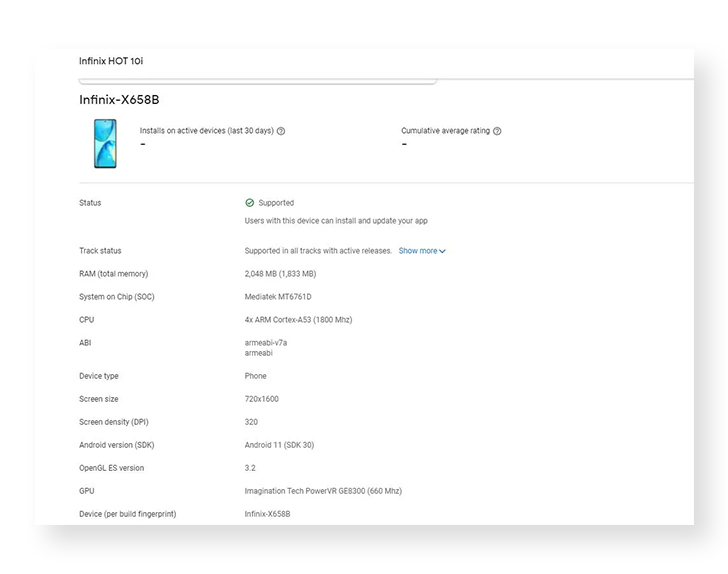
Task: Click the ABI row label
Action: point(85,343)
